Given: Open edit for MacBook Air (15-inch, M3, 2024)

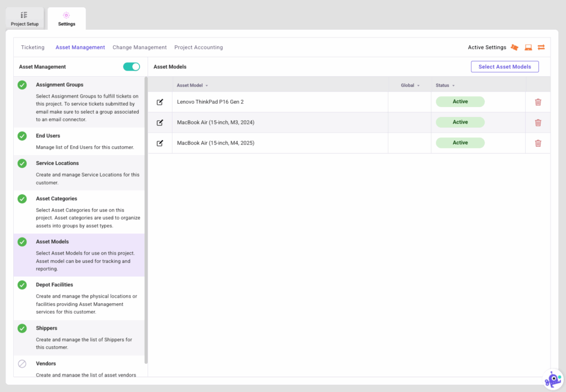Looking at the screenshot, I should [x=159, y=122].
